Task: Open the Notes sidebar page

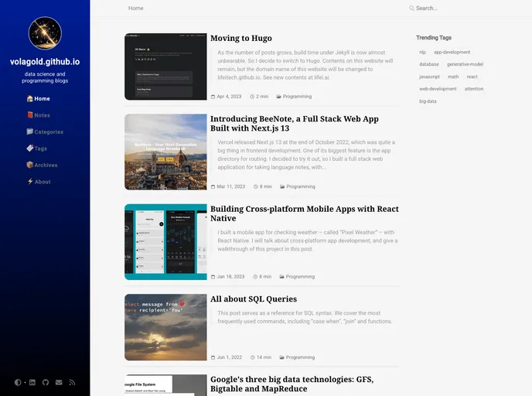Action: (39, 115)
